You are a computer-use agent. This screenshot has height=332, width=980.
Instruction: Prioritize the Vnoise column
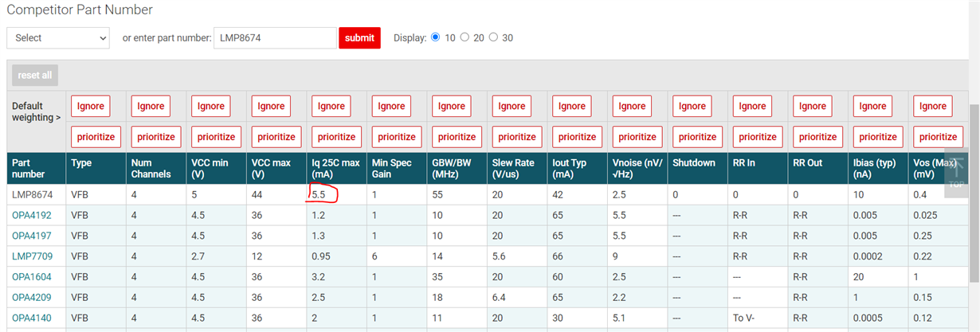(637, 136)
